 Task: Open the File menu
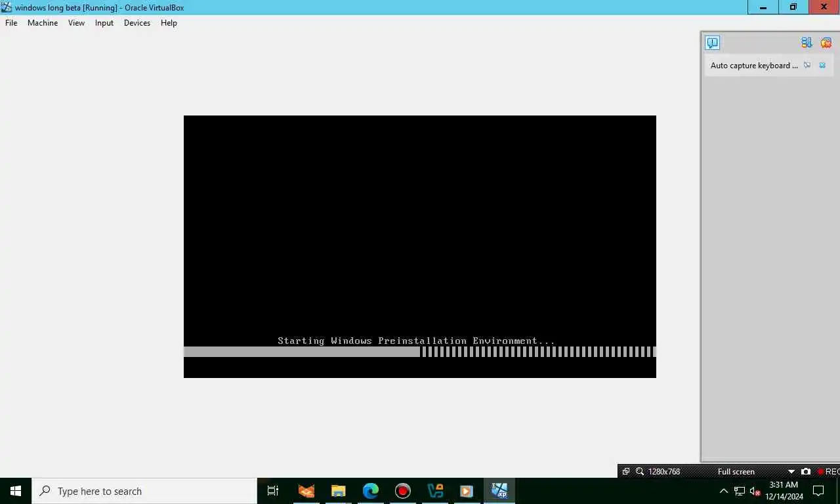click(11, 23)
